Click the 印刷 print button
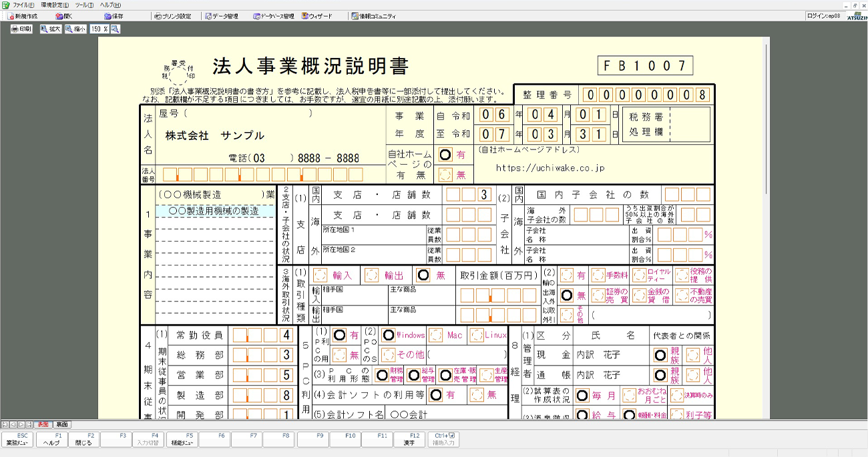 [x=21, y=29]
